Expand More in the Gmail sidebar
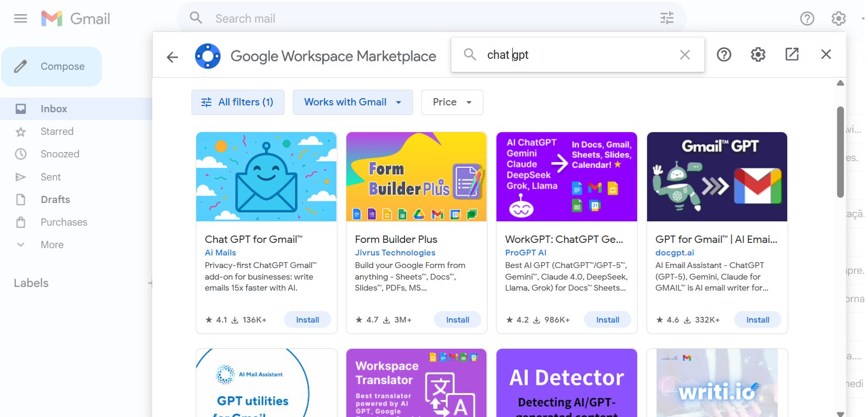The height and width of the screenshot is (417, 868). [52, 245]
